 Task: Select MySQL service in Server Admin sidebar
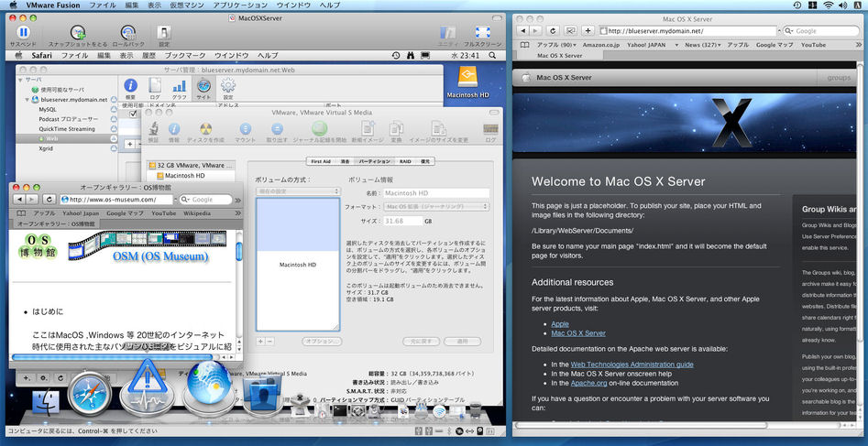[x=48, y=109]
